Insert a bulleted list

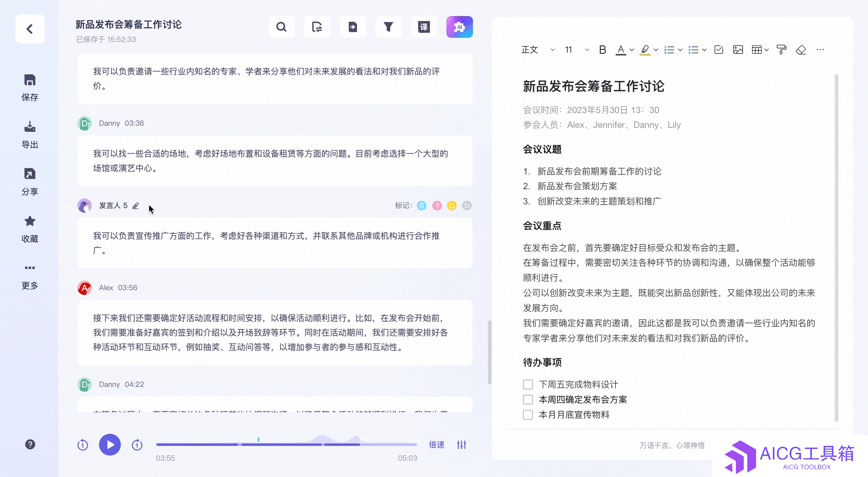click(693, 50)
